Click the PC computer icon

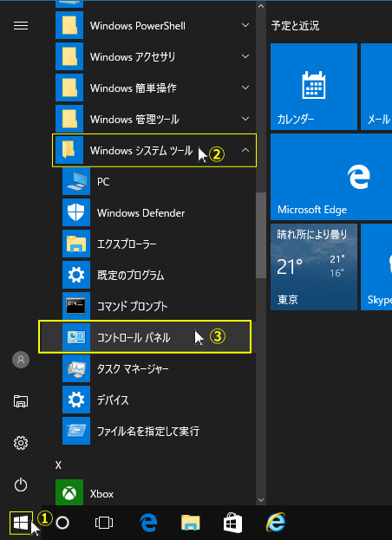76,181
